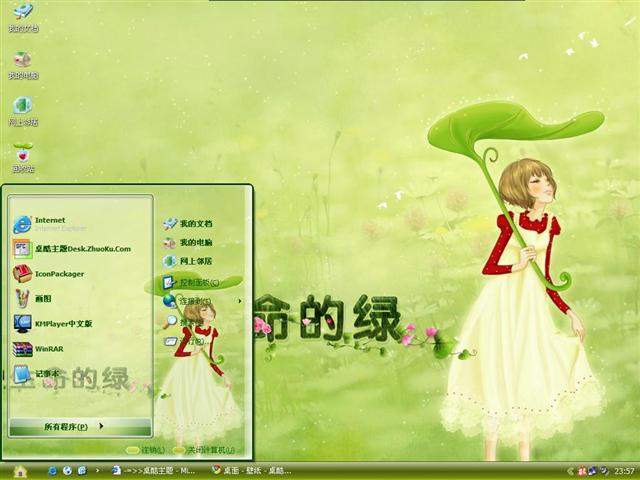The width and height of the screenshot is (640, 480).
Task: Expand the 连接到 submenu
Action: 202,301
